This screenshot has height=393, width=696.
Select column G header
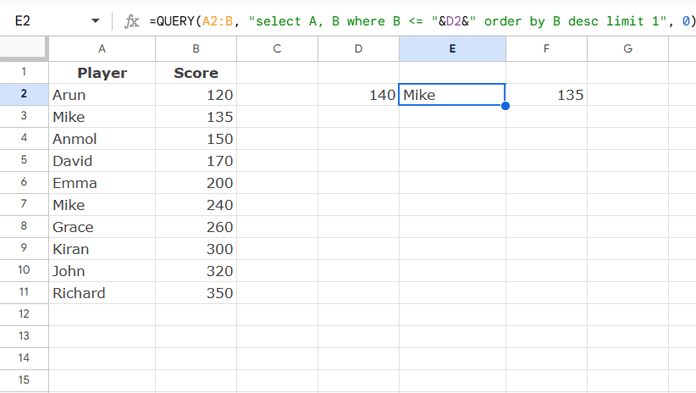[x=628, y=49]
